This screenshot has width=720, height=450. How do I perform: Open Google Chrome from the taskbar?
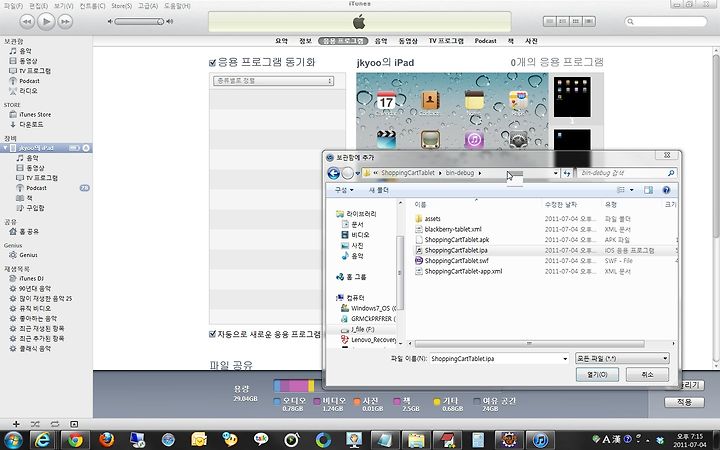pyautogui.click(x=75, y=440)
